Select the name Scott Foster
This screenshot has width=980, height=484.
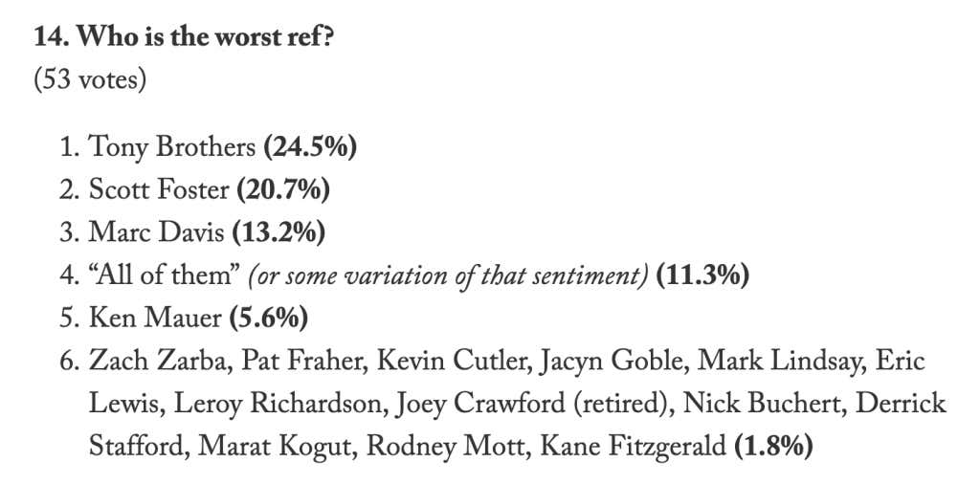(159, 190)
